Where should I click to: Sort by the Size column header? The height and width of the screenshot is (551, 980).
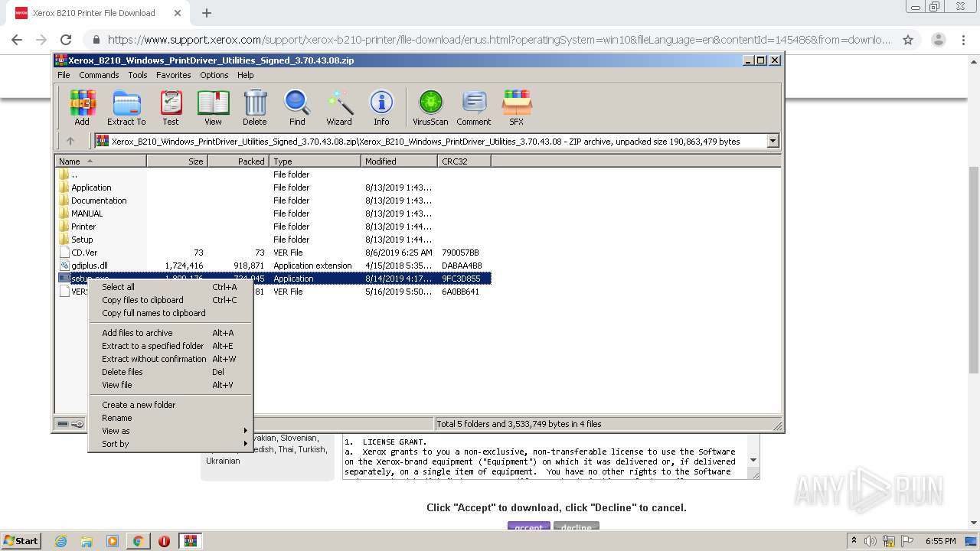(177, 161)
